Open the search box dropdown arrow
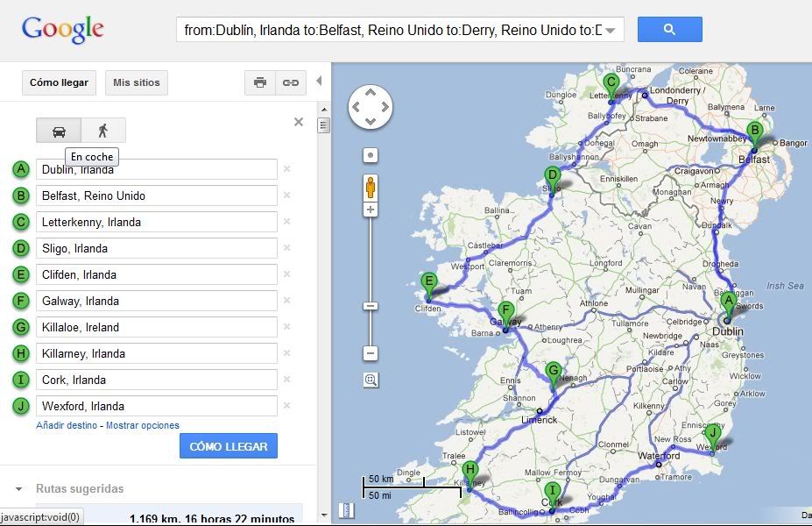Image resolution: width=812 pixels, height=526 pixels. coord(611,30)
